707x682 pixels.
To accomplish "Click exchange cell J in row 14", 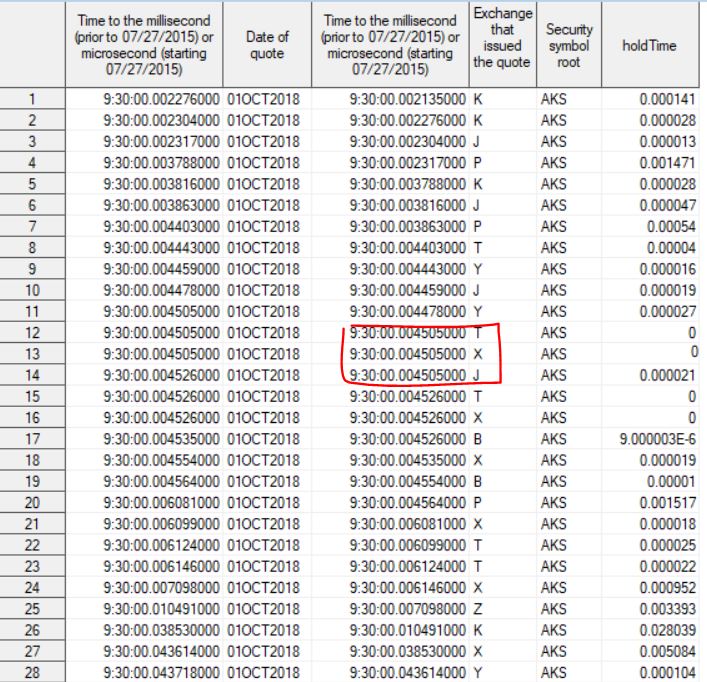I will pyautogui.click(x=477, y=375).
